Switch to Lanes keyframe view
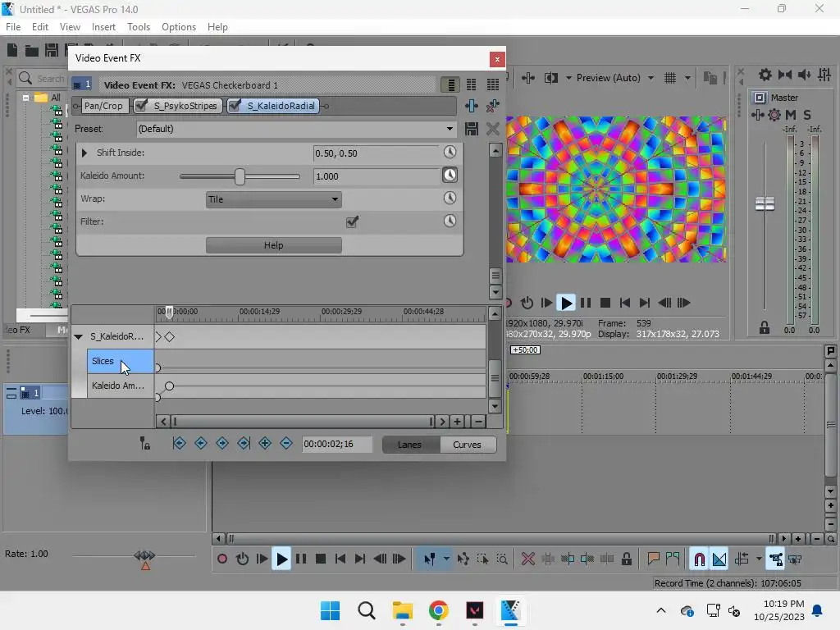 coord(410,444)
